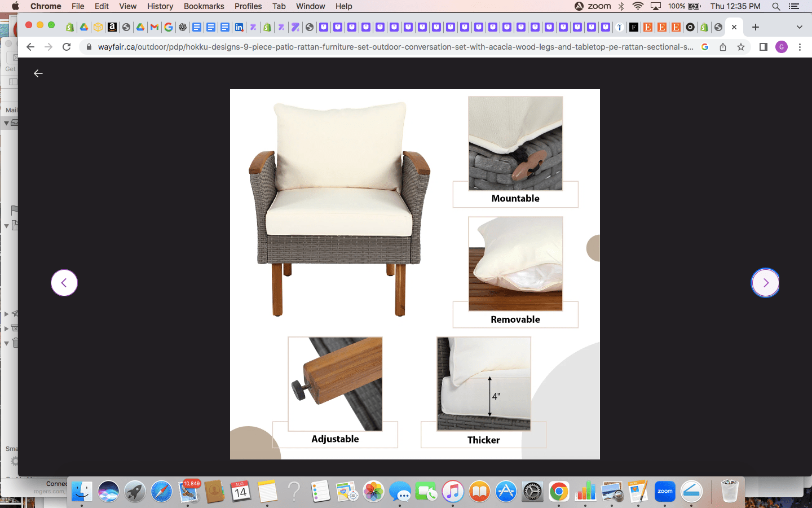Click the back arrow in the image viewer
The height and width of the screenshot is (508, 812).
(38, 73)
